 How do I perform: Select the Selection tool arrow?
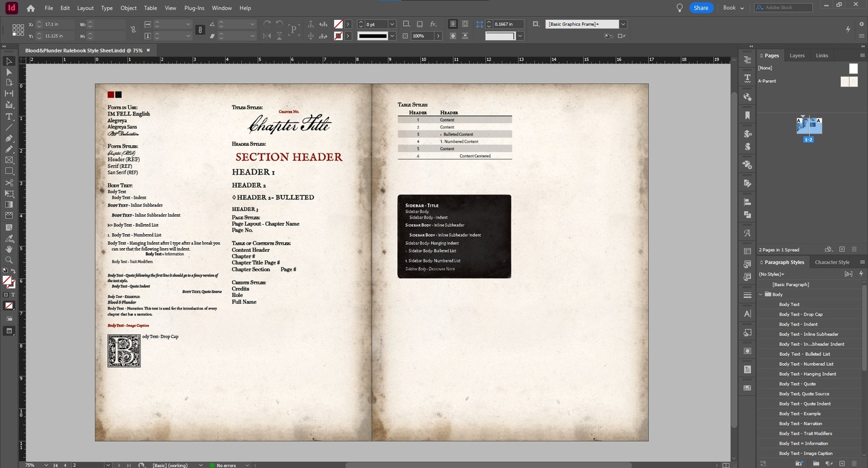[9, 61]
